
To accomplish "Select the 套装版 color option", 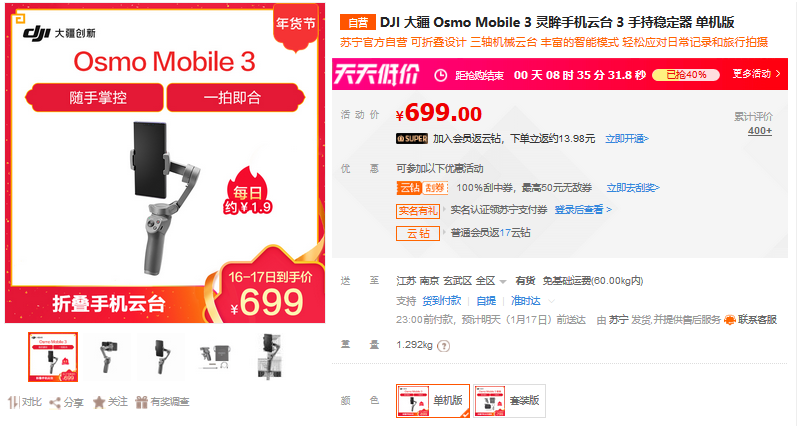I will pyautogui.click(x=509, y=400).
